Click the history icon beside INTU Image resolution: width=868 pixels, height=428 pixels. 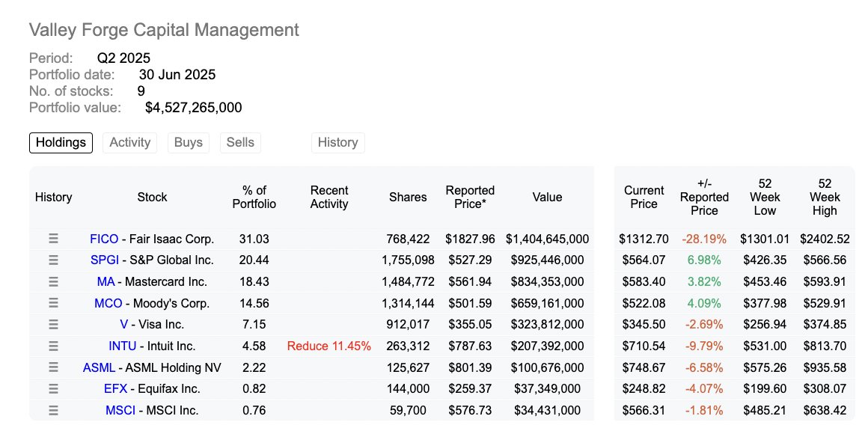pos(53,346)
